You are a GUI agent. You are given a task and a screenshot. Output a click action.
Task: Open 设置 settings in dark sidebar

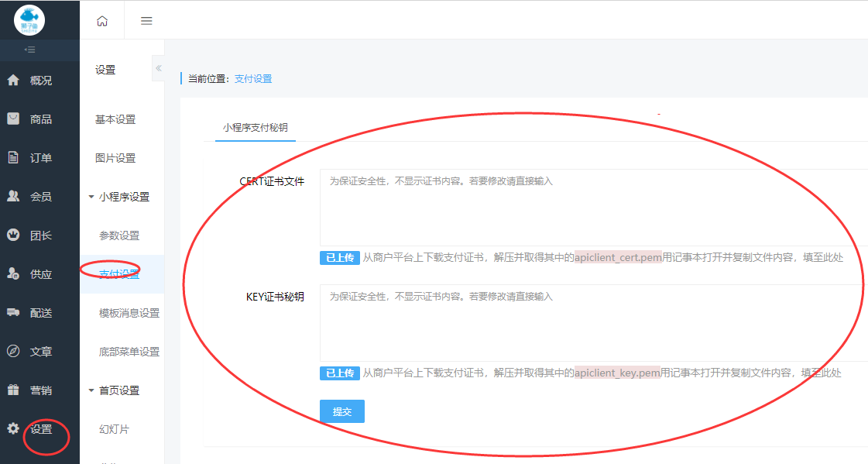[x=41, y=429]
